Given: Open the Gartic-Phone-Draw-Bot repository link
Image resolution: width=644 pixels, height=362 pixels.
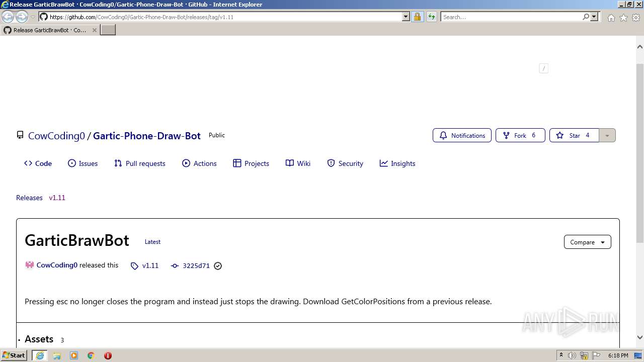Looking at the screenshot, I should pos(147,136).
